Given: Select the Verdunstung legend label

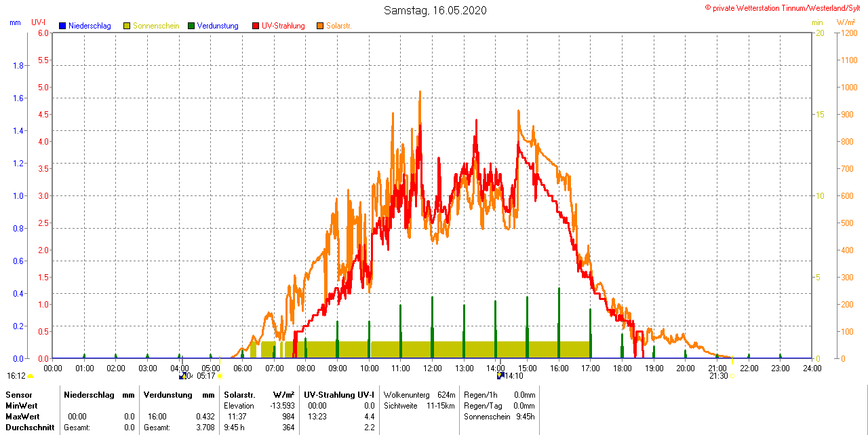Looking at the screenshot, I should 218,26.
